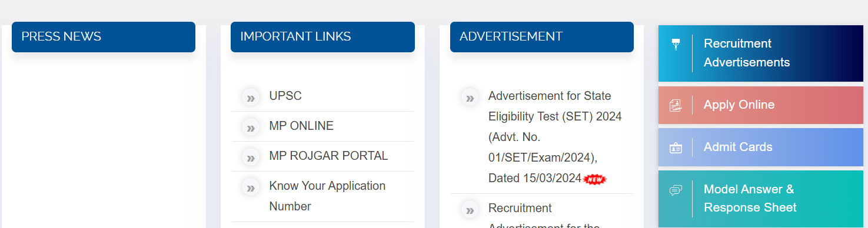Click chevron icon beside Know Your Application Number
Viewport: 868px width, 228px height.
pyautogui.click(x=251, y=187)
